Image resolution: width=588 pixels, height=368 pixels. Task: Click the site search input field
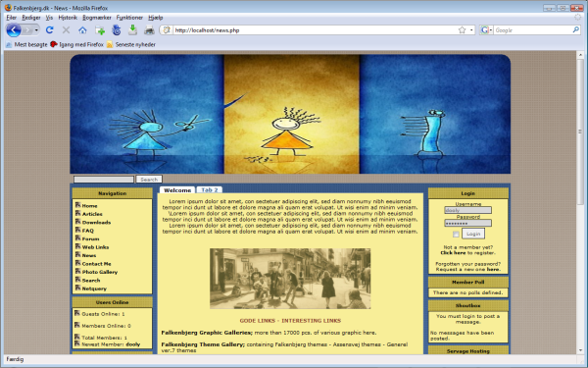pyautogui.click(x=104, y=180)
